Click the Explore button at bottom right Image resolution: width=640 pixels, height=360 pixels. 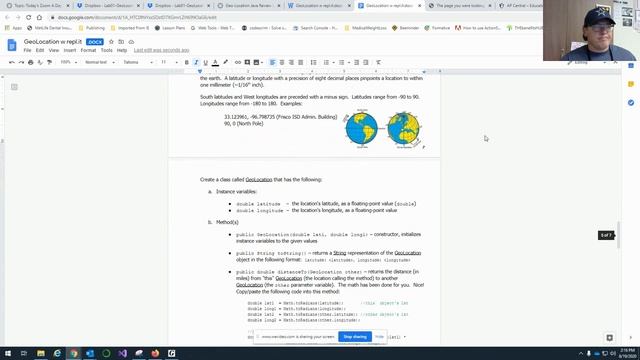coord(609,338)
